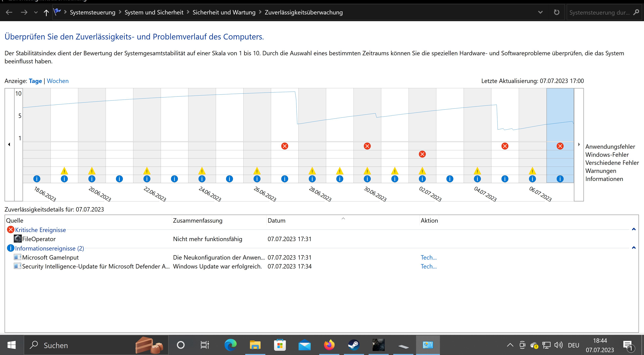This screenshot has height=355, width=644.
Task: Click the back navigation arrow
Action: [9, 12]
